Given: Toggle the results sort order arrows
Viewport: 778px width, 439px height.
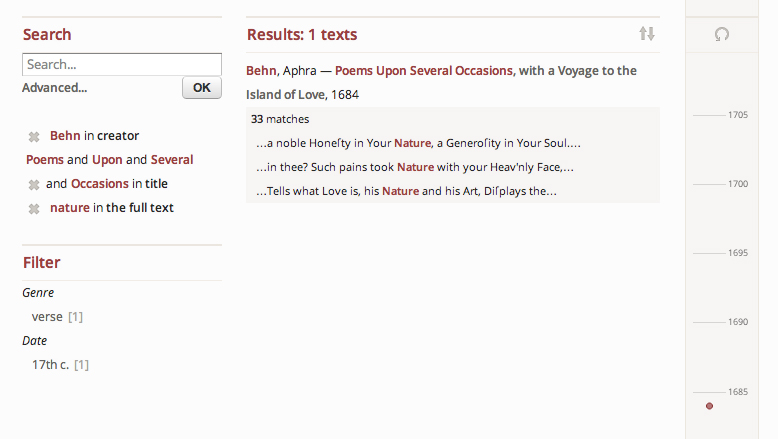Looking at the screenshot, I should (x=647, y=34).
